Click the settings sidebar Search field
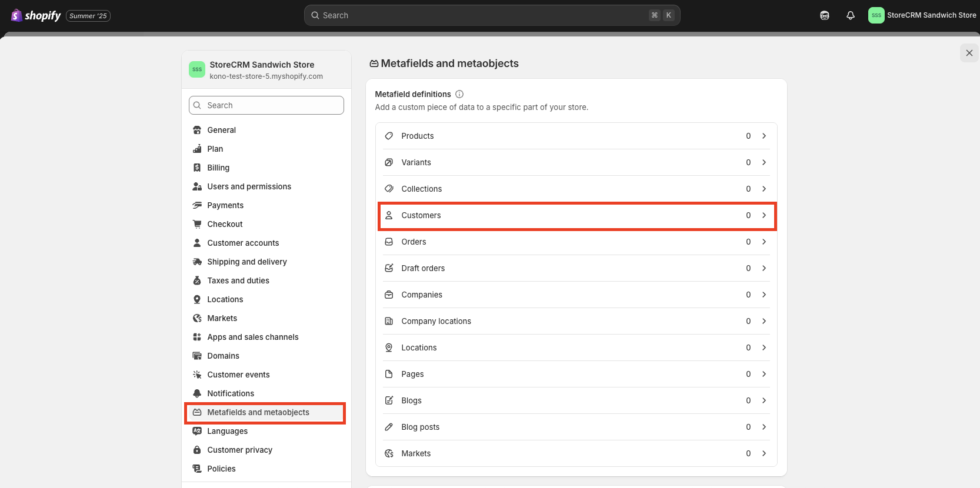980x488 pixels. 266,105
